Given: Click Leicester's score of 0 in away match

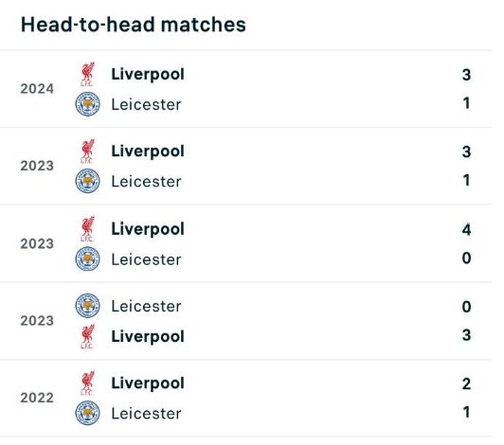Looking at the screenshot, I should (466, 307).
